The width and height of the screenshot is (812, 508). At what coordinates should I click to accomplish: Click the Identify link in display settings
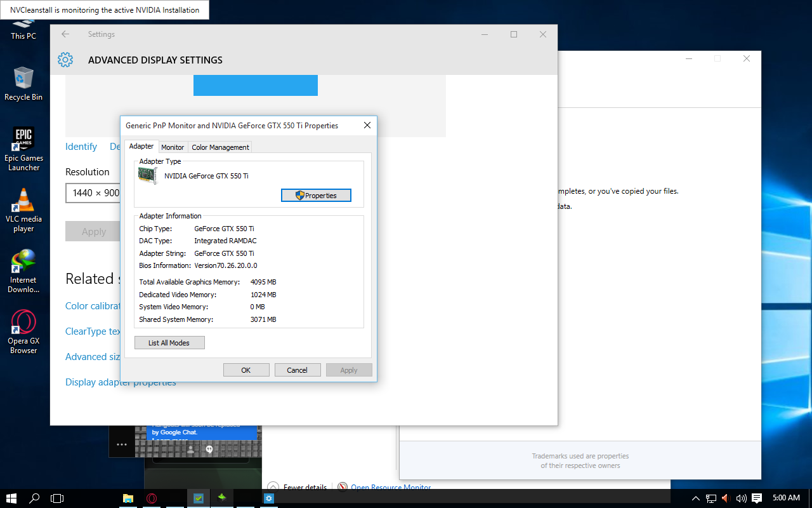coord(81,147)
